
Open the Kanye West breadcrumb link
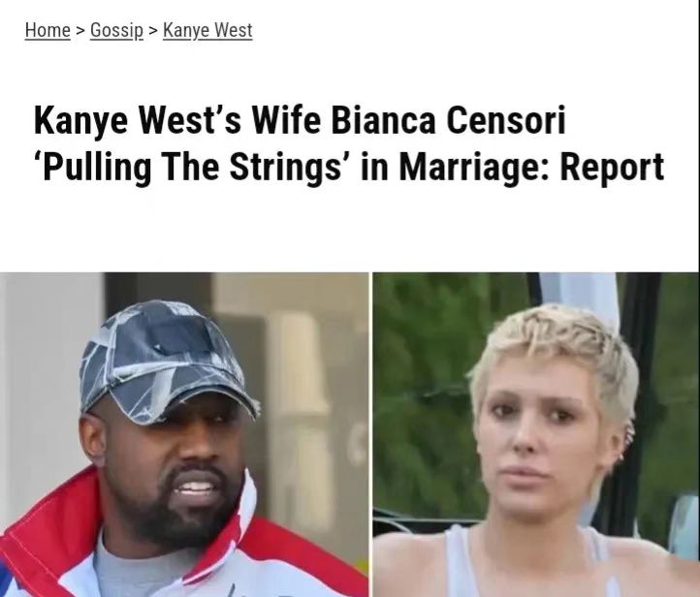(207, 30)
